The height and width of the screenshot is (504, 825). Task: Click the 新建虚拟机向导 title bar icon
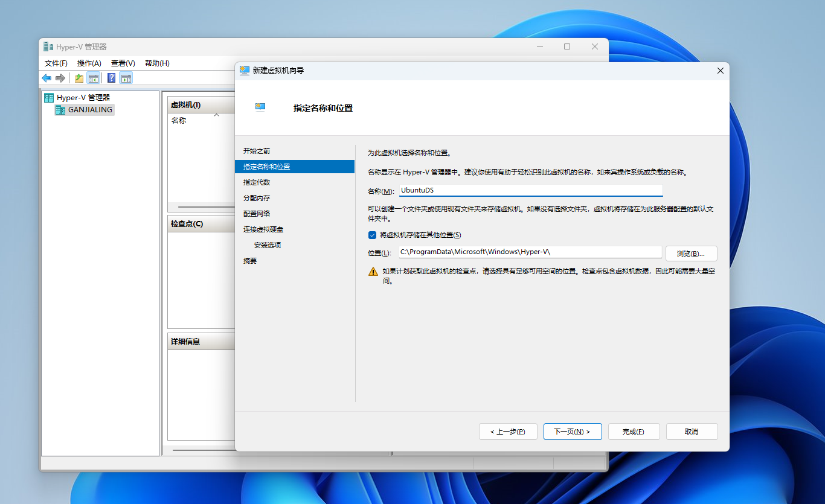pos(245,71)
